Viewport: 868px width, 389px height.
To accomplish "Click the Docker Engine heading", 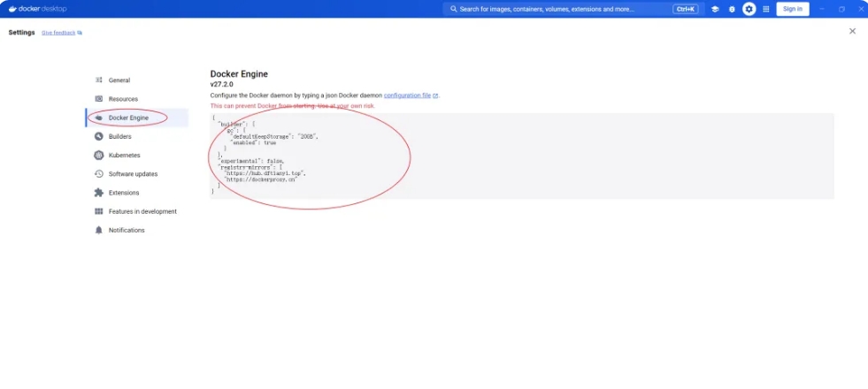I will click(x=239, y=73).
